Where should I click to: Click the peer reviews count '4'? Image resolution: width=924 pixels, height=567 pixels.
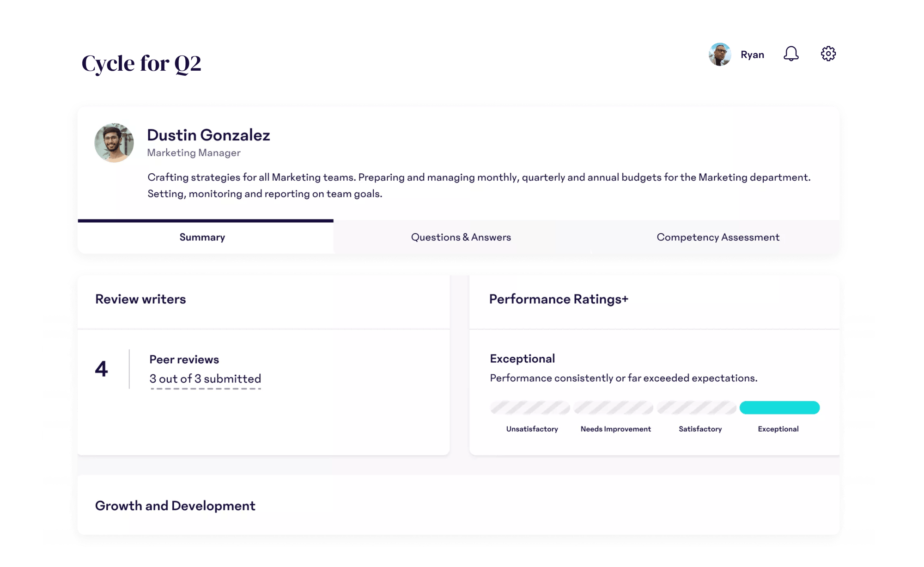[x=102, y=369]
